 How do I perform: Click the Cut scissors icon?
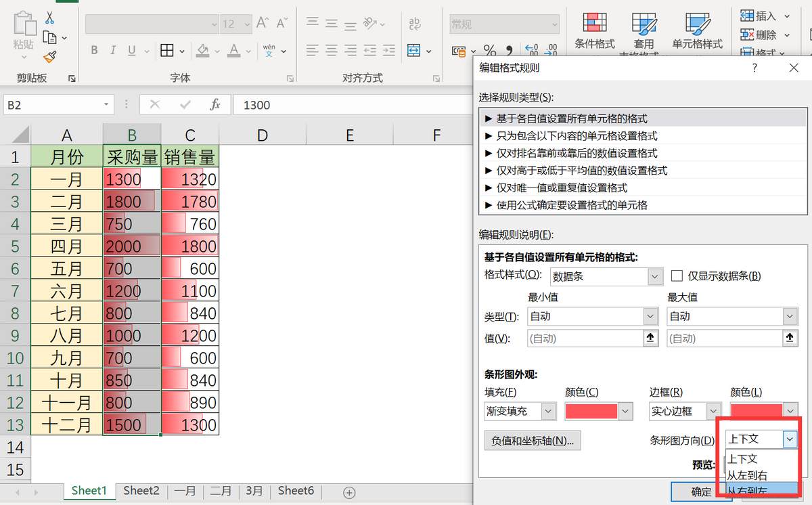pyautogui.click(x=49, y=19)
